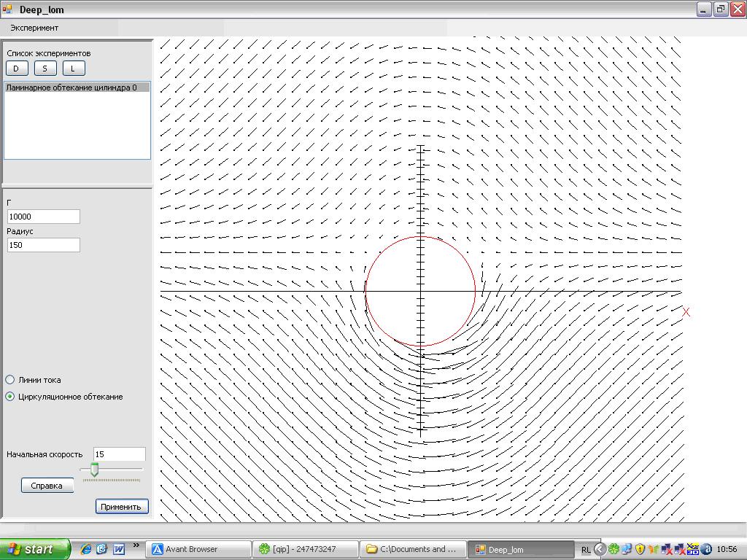Launch Internet Explorer from quick launch
This screenshot has height=560, width=747.
tap(86, 549)
